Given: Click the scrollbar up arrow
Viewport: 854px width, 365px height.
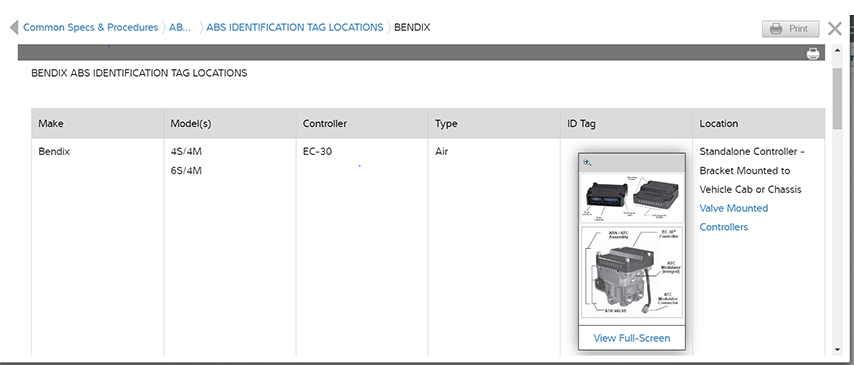Looking at the screenshot, I should (837, 51).
